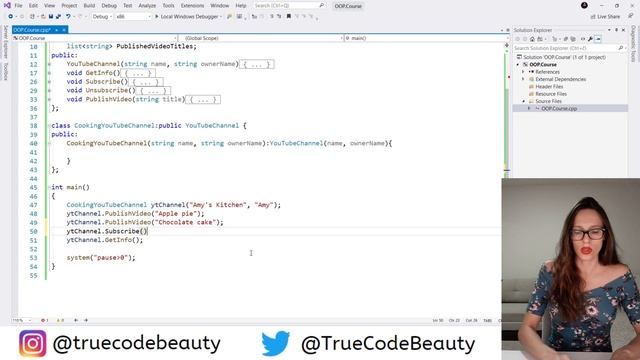Click the Visual Studio logo icon
Viewport: 640px width, 360px height.
pyautogui.click(x=7, y=5)
